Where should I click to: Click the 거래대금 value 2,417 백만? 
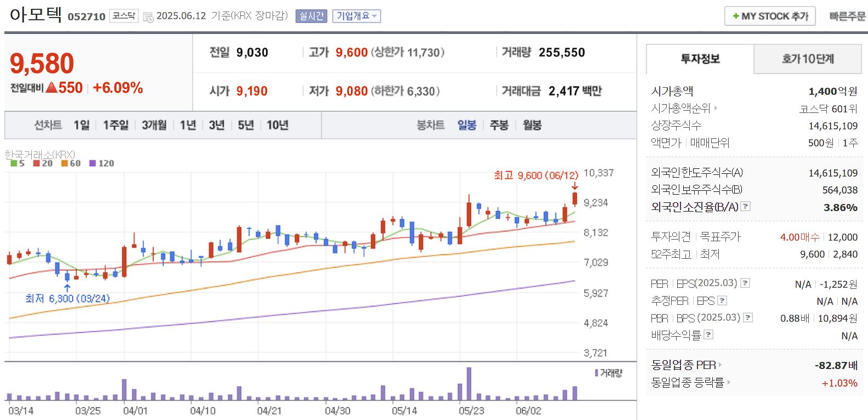[x=575, y=91]
